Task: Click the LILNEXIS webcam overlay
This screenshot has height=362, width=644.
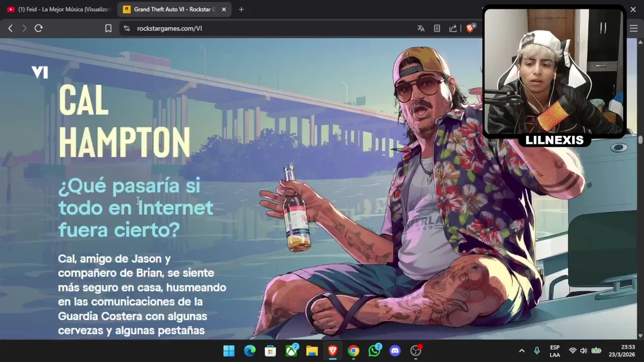Action: point(554,75)
